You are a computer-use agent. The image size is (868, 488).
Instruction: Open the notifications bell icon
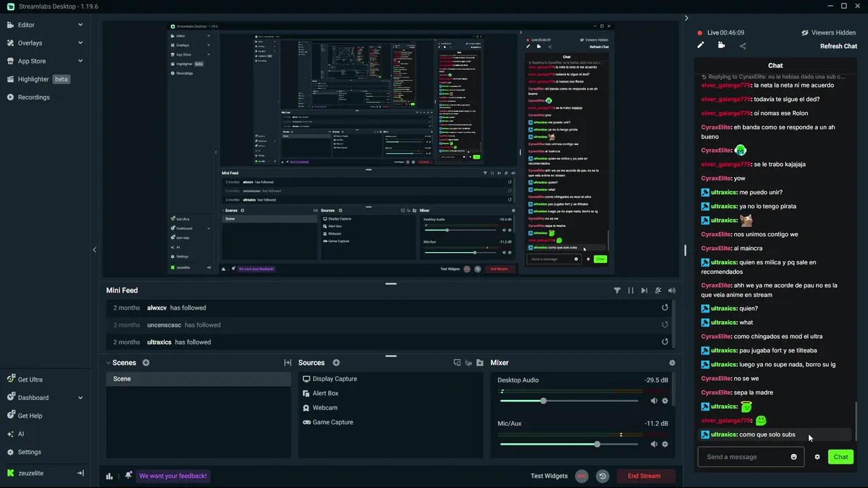pyautogui.click(x=128, y=476)
